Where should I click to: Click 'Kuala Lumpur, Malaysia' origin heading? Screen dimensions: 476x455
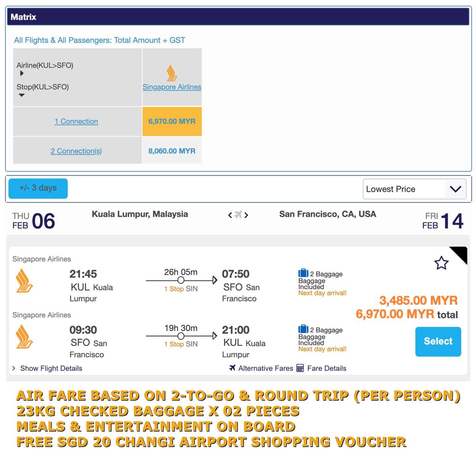point(140,214)
